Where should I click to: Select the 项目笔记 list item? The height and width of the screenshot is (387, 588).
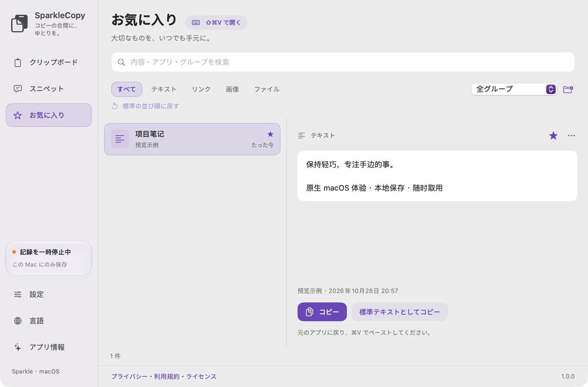192,139
